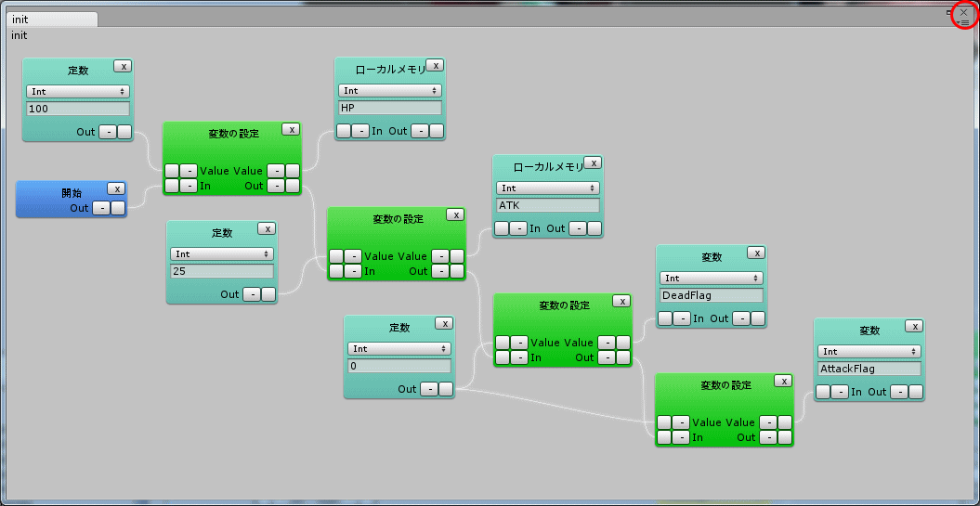The height and width of the screenshot is (506, 980).
Task: Click In connector square on ATK node
Action: tap(502, 228)
